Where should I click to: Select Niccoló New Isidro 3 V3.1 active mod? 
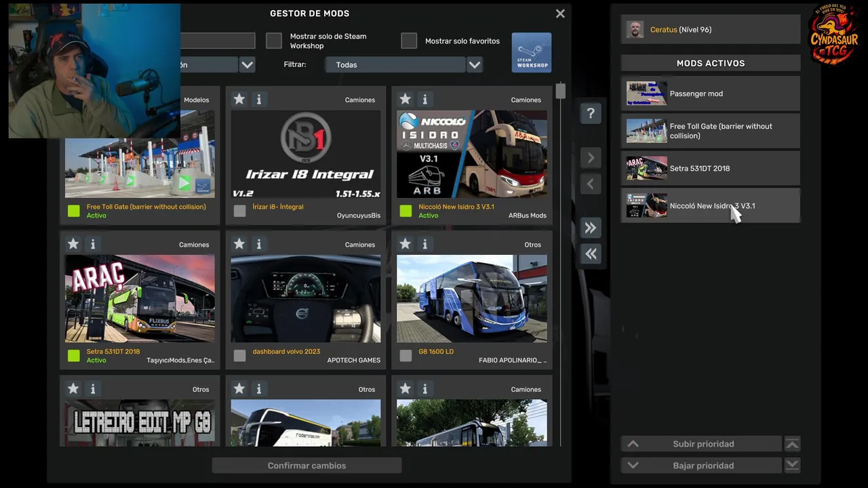point(711,205)
